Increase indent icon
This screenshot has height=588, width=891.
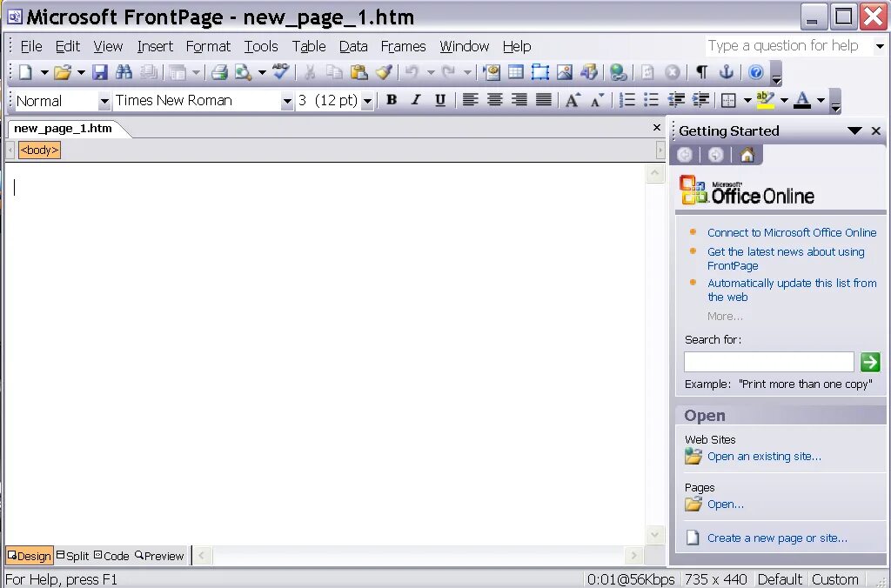(700, 101)
